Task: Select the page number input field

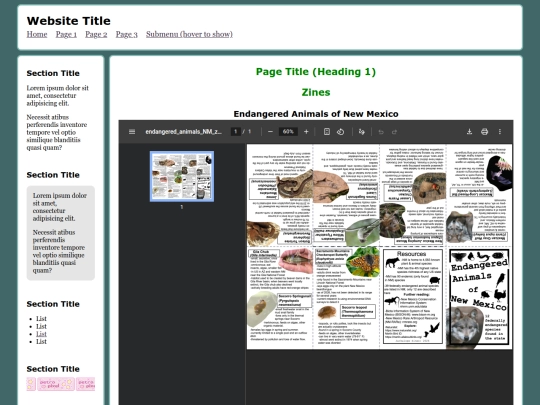Action: click(236, 132)
